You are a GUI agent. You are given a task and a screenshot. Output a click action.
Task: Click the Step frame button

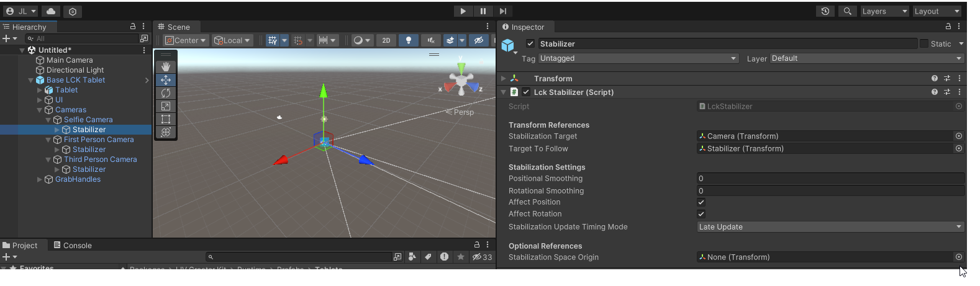(x=503, y=11)
